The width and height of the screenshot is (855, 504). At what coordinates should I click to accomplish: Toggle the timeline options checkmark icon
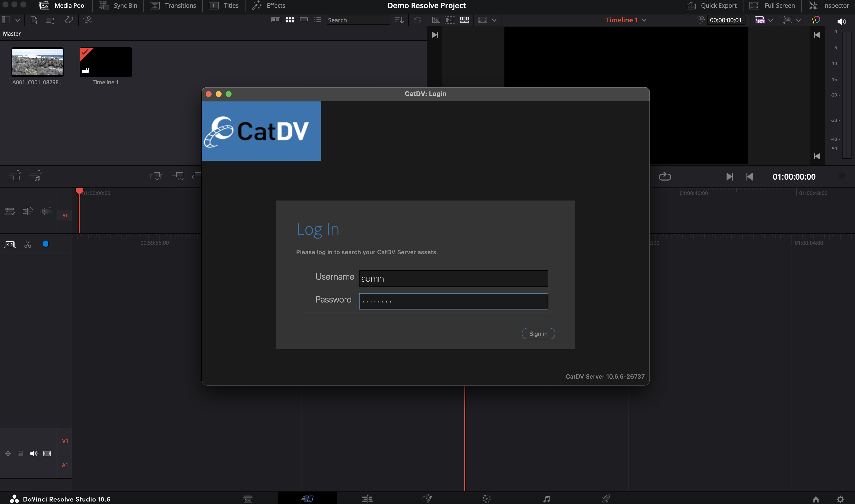[10, 211]
